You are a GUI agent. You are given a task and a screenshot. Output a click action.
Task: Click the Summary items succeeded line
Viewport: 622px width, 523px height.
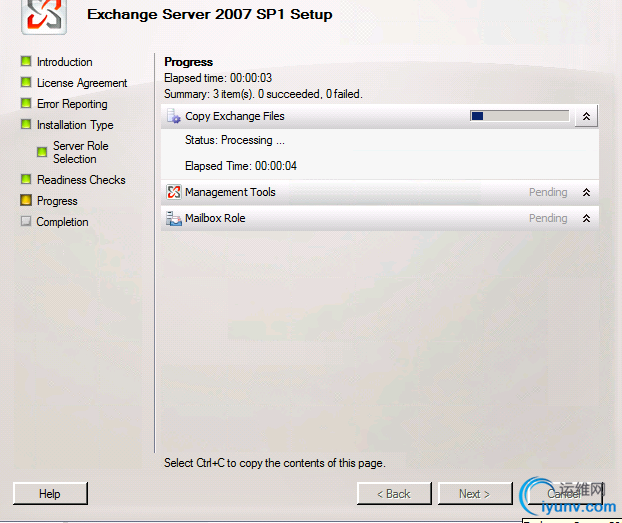(263, 94)
